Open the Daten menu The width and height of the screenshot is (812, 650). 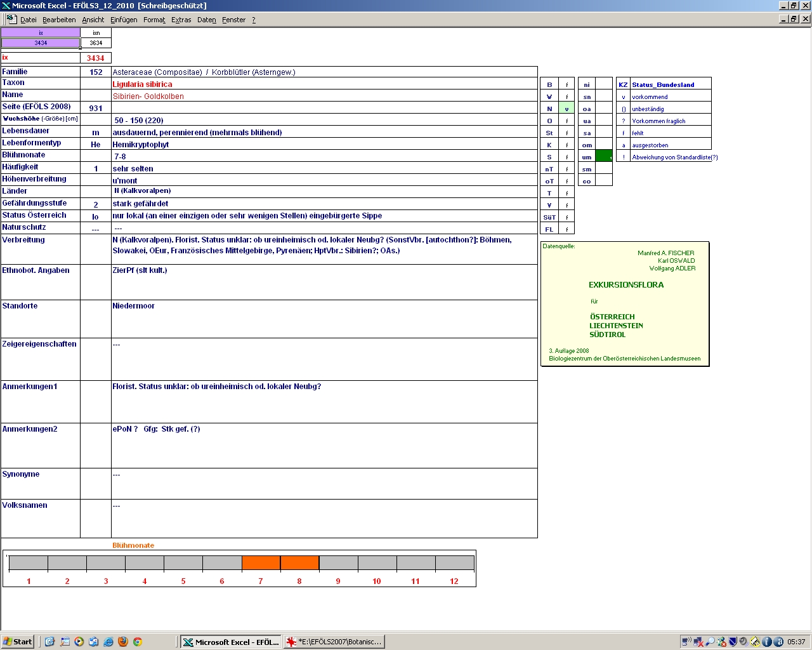tap(207, 20)
